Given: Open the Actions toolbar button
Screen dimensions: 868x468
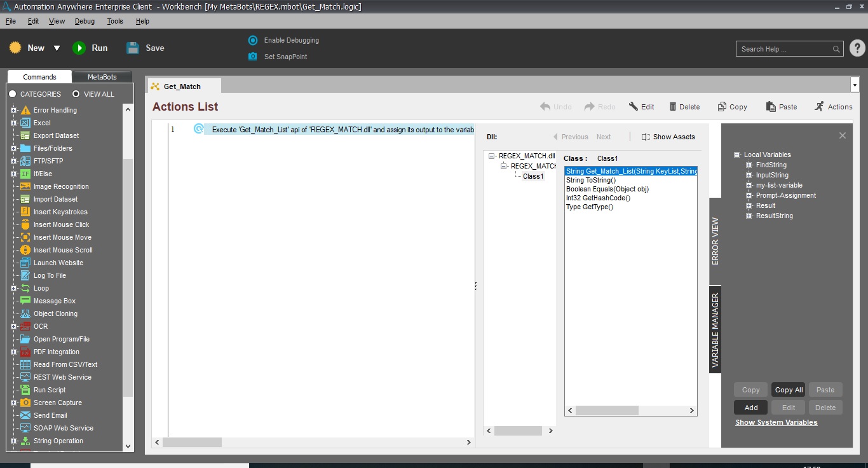Looking at the screenshot, I should click(x=834, y=107).
